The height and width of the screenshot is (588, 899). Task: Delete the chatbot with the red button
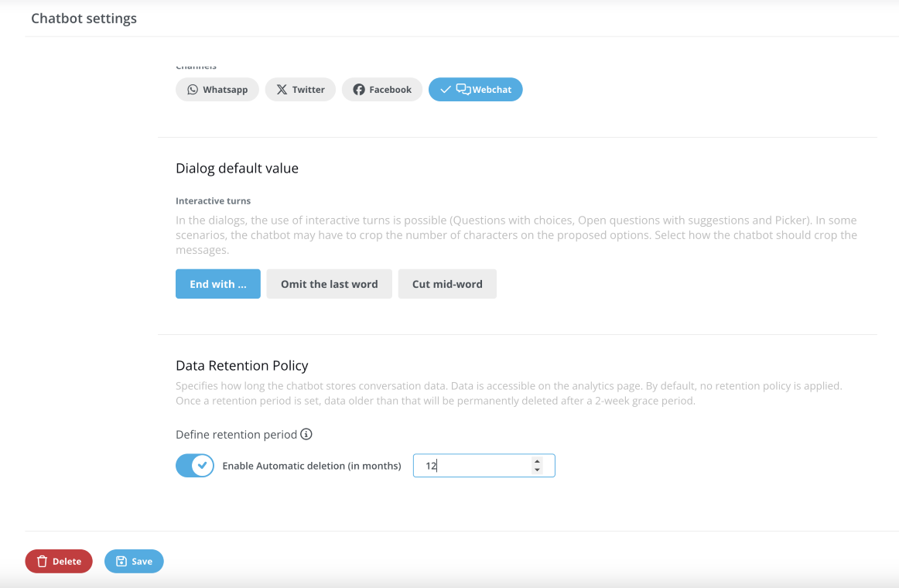tap(59, 561)
